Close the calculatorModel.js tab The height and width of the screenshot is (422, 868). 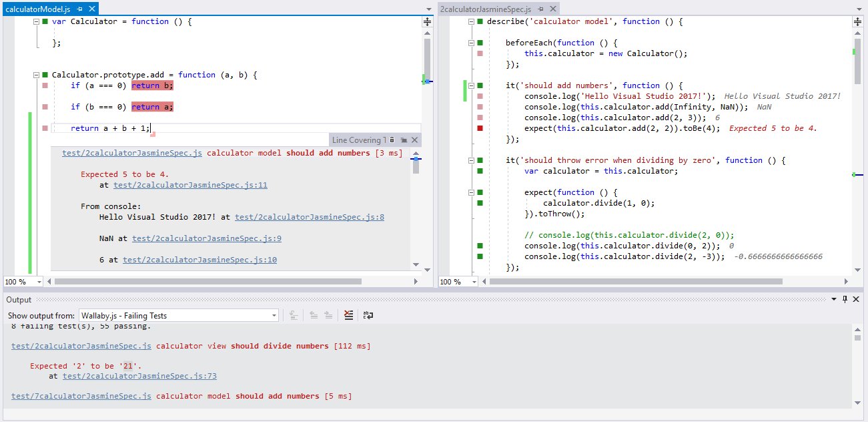point(91,9)
